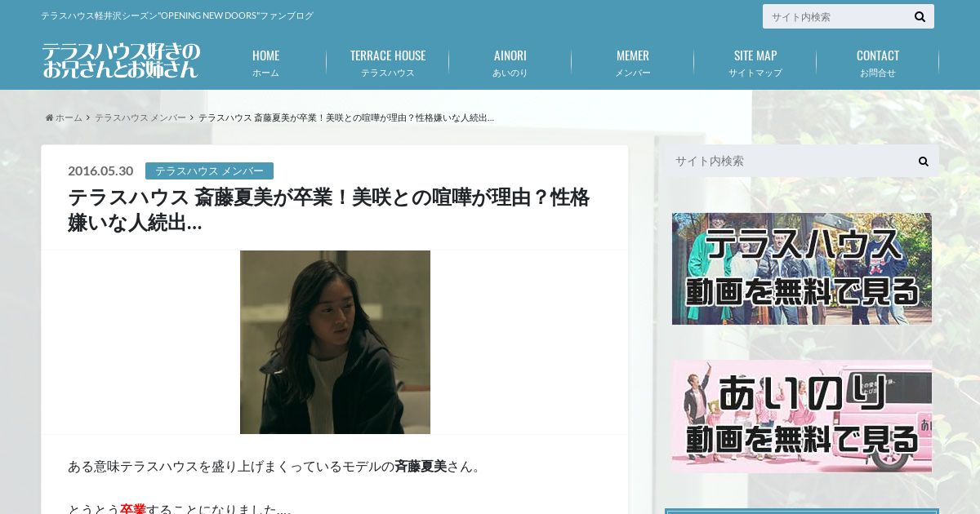The width and height of the screenshot is (980, 514).
Task: Click the header search magnifier icon
Action: coord(920,16)
